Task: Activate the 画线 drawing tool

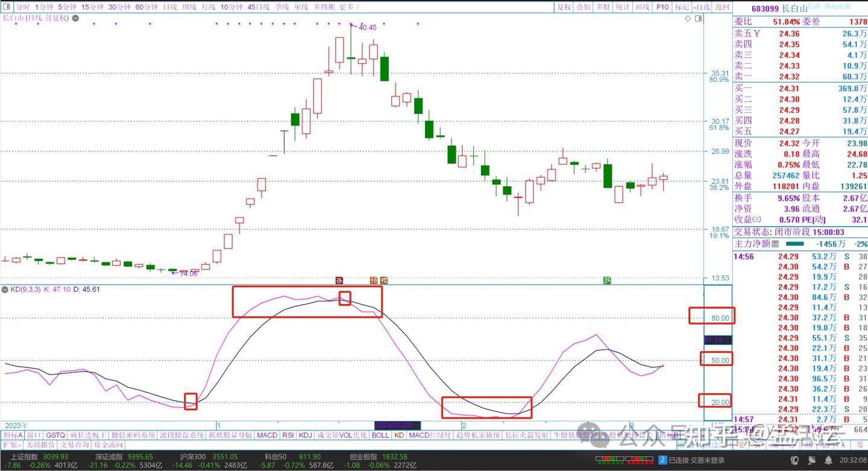Action: tap(643, 7)
